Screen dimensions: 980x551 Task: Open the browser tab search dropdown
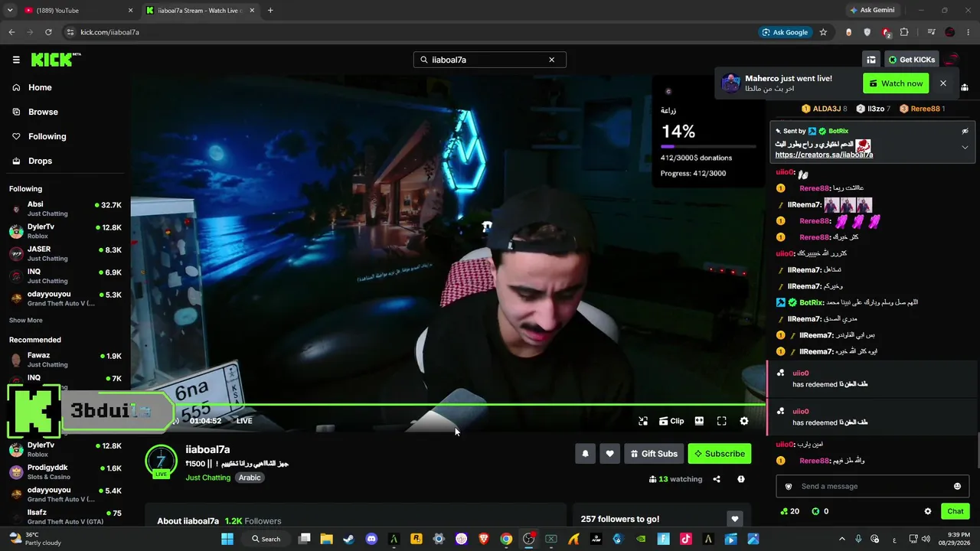(x=10, y=11)
